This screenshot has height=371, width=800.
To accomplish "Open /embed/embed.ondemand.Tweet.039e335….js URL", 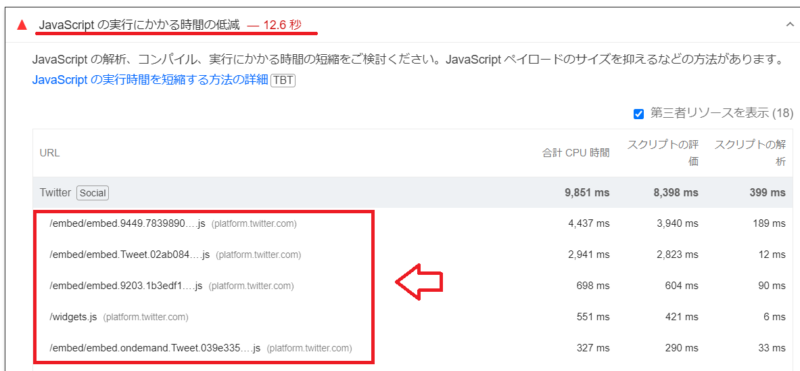I will [155, 348].
